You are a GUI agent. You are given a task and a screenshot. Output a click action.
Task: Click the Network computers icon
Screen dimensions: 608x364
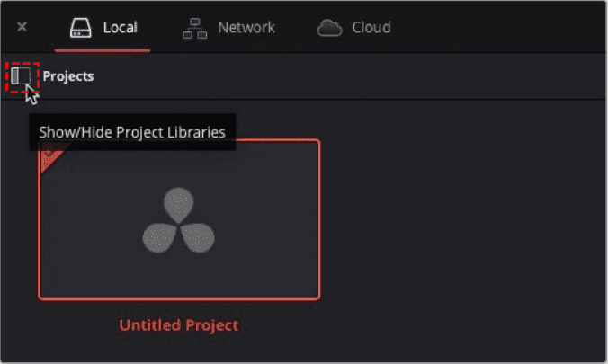coord(194,28)
